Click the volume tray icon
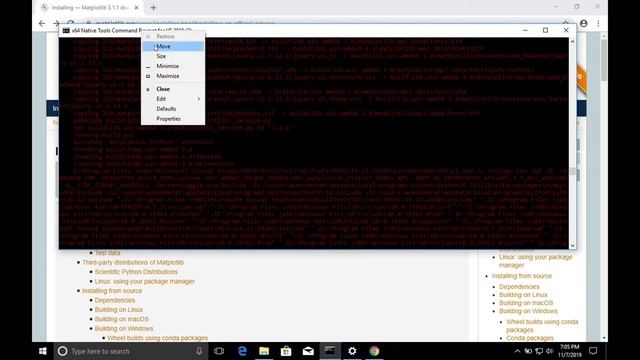 (x=549, y=351)
